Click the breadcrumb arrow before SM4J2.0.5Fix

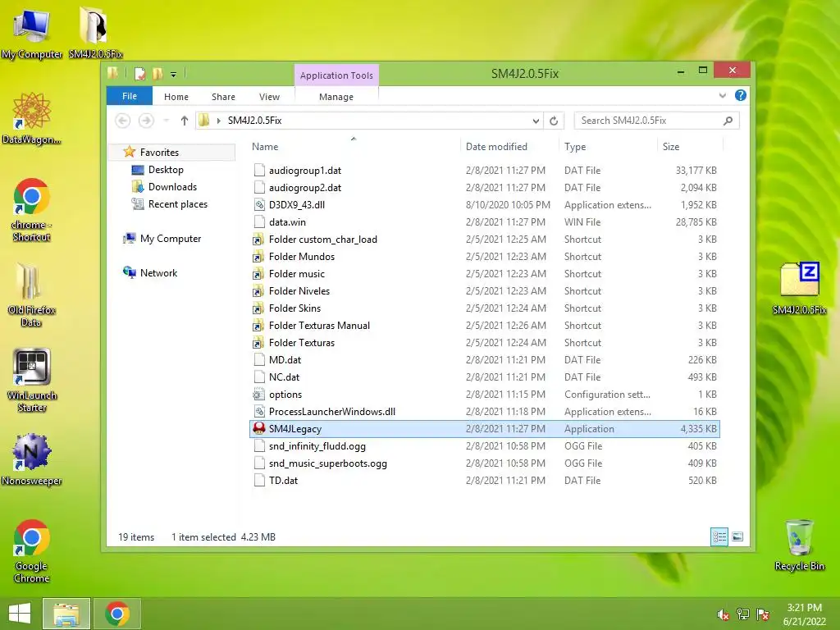[x=218, y=121]
